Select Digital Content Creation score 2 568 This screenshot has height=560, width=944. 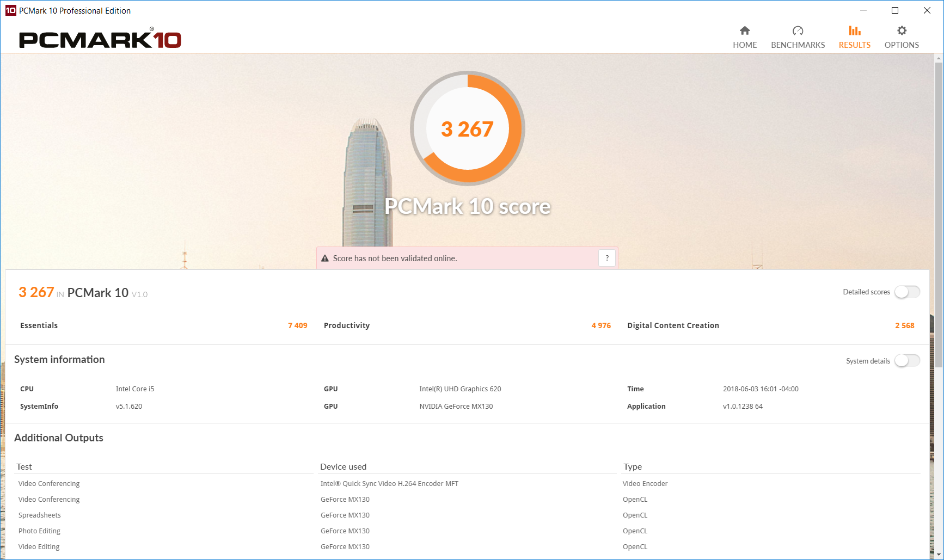(x=904, y=325)
